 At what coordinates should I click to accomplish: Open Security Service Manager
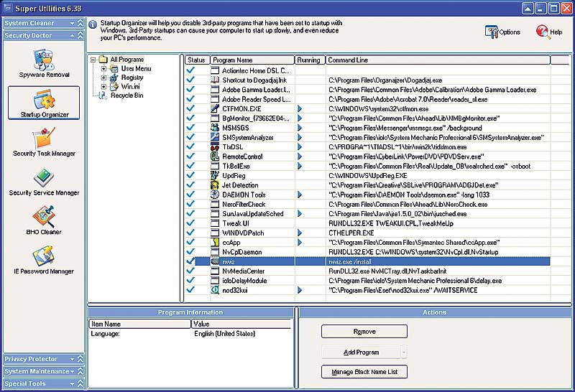[x=44, y=182]
